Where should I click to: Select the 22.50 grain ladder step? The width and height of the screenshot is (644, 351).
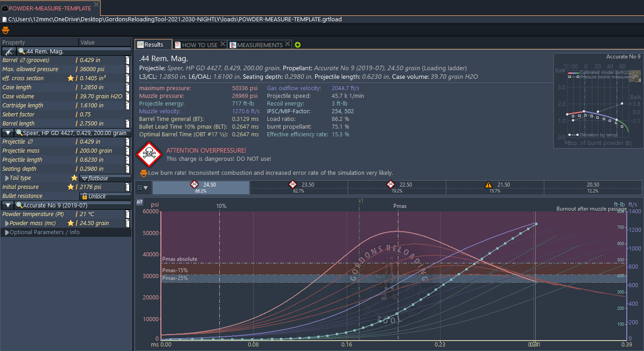click(397, 188)
